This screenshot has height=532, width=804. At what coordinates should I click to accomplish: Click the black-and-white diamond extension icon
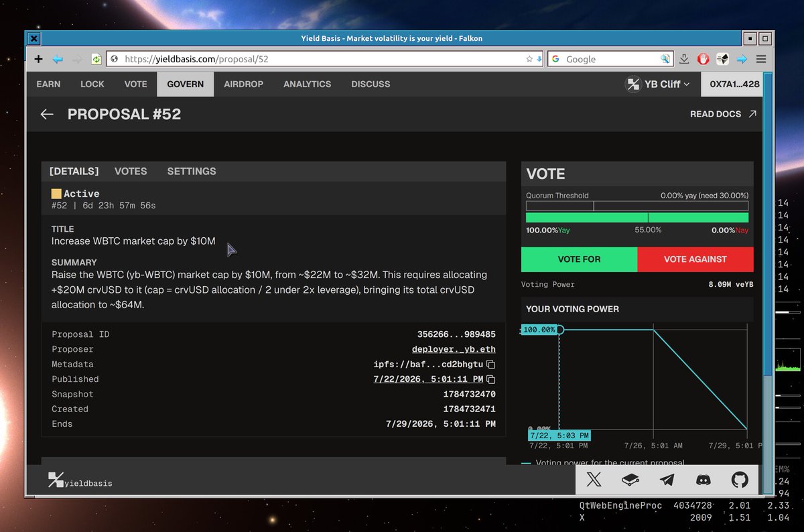722,59
